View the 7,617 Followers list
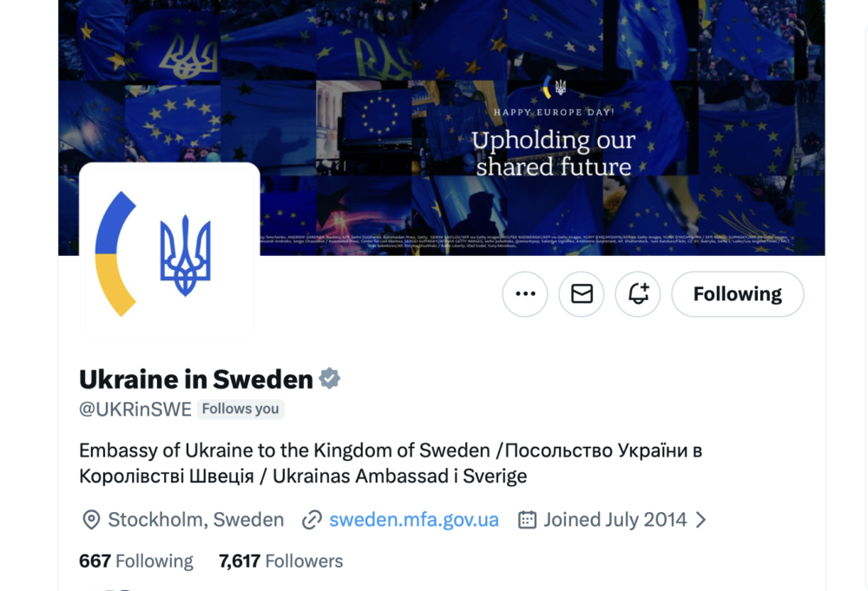 click(x=280, y=561)
